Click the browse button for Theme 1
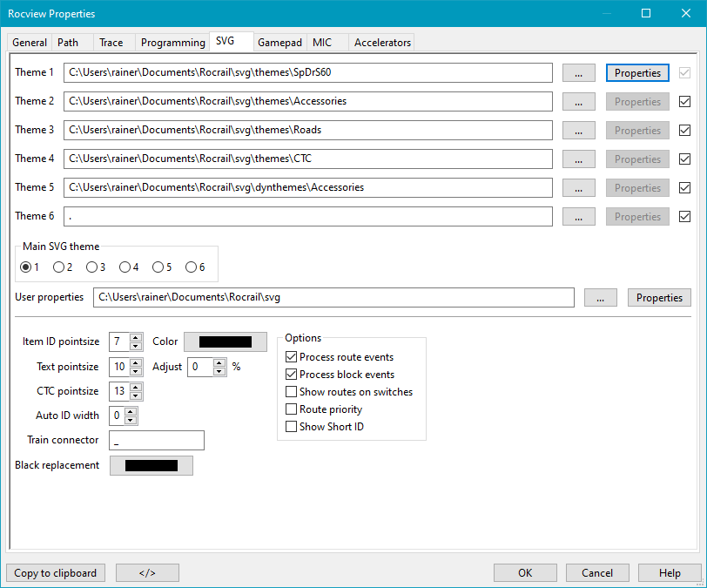The image size is (707, 588). (578, 73)
